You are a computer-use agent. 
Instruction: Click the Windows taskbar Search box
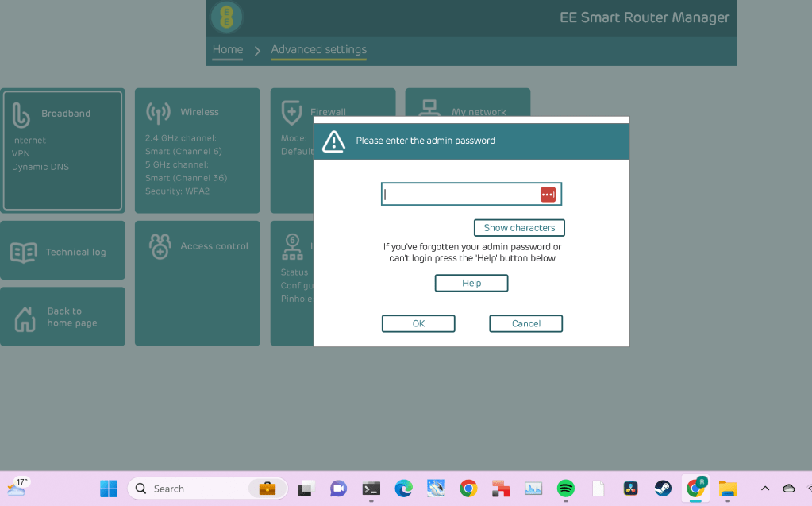207,489
